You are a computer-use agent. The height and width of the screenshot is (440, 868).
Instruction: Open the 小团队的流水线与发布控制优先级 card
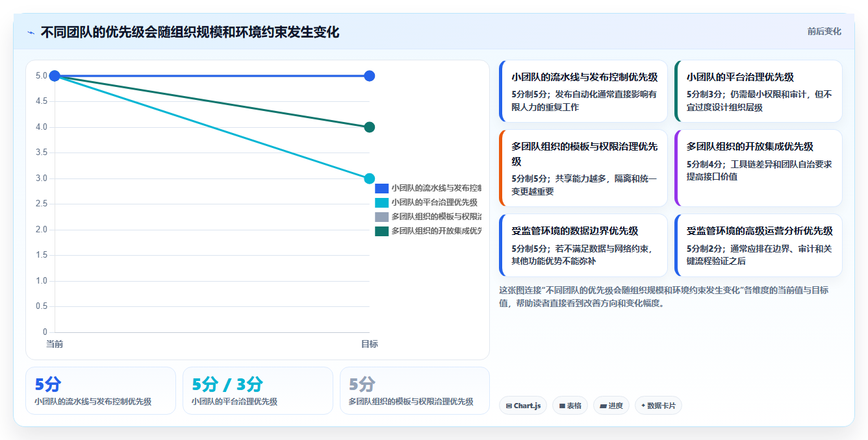tap(583, 92)
